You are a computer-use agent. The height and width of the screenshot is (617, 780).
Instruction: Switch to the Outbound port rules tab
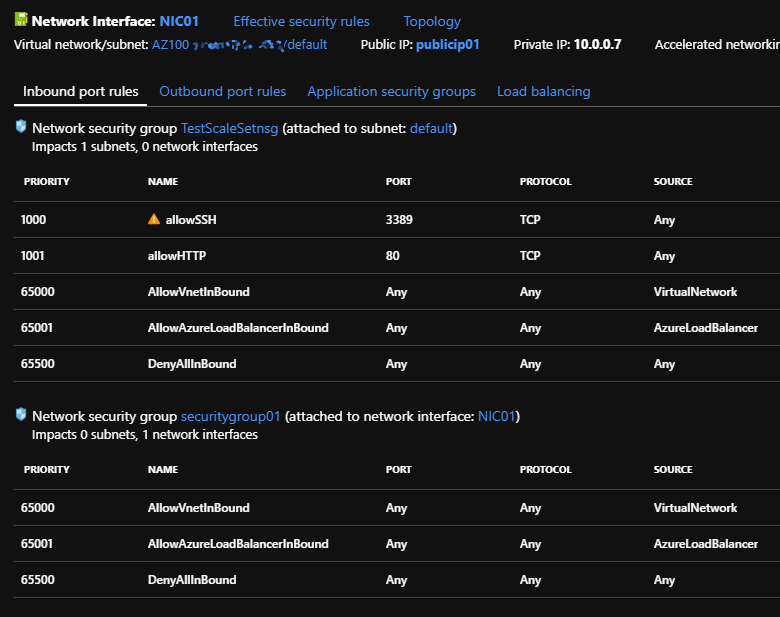pyautogui.click(x=222, y=91)
